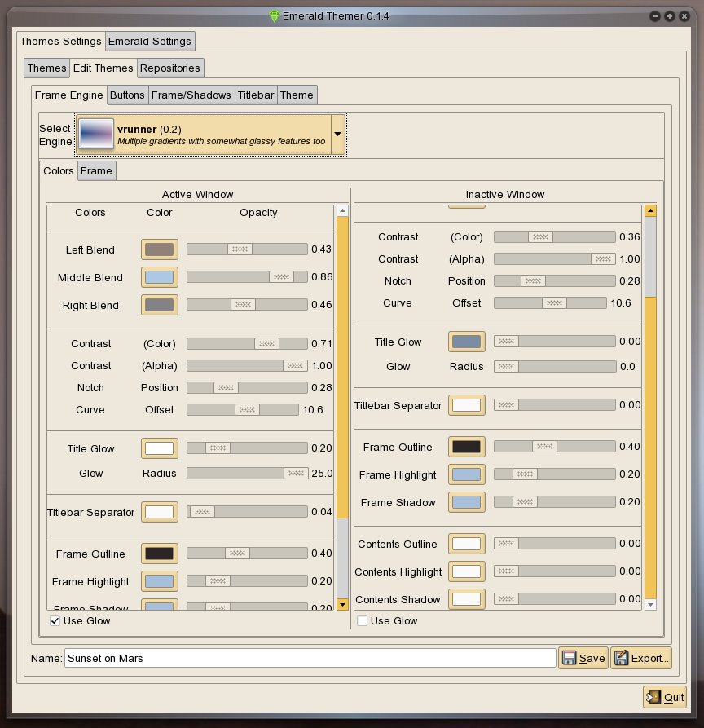
Task: Open the Repositories tab
Action: click(169, 68)
